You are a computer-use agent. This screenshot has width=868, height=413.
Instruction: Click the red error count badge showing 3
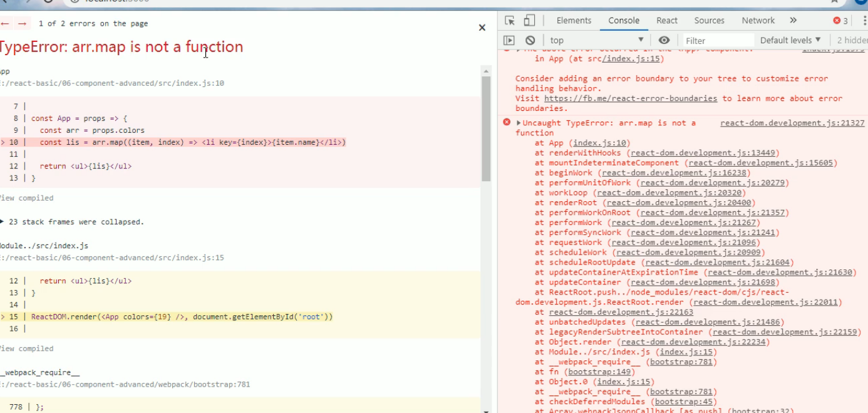click(839, 20)
